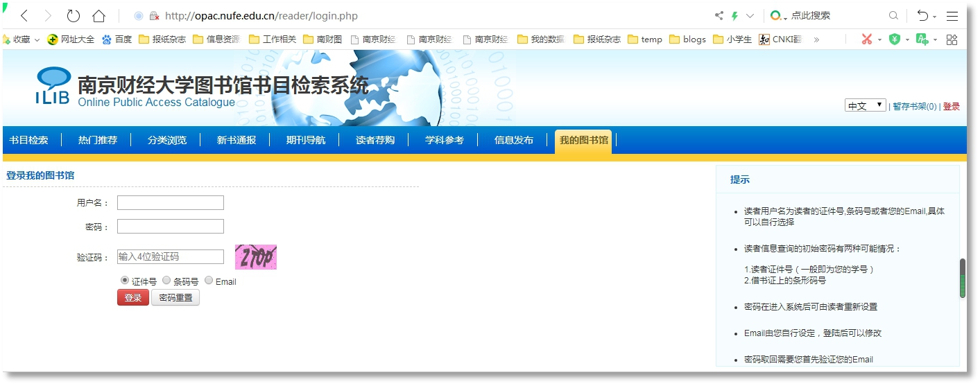This screenshot has height=386, width=980.
Task: Open the 书目检索 navigation tab
Action: point(28,140)
